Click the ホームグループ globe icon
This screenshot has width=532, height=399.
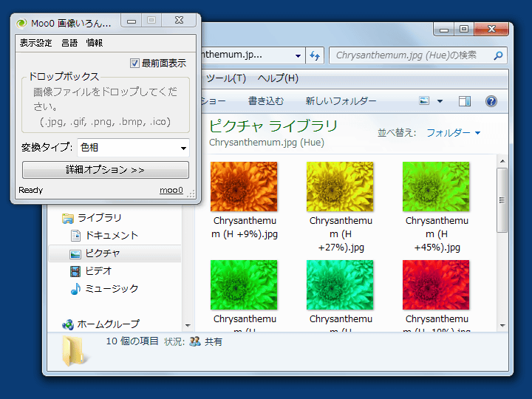[x=68, y=324]
